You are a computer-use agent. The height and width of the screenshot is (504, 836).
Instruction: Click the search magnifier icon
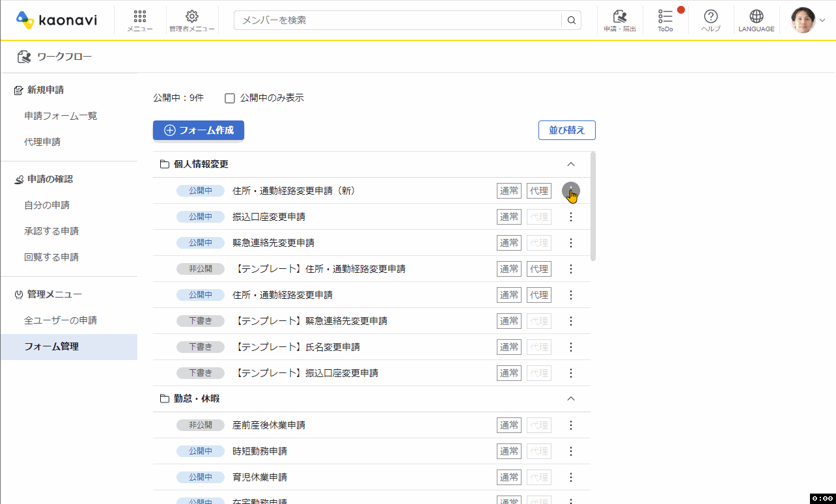click(x=571, y=20)
